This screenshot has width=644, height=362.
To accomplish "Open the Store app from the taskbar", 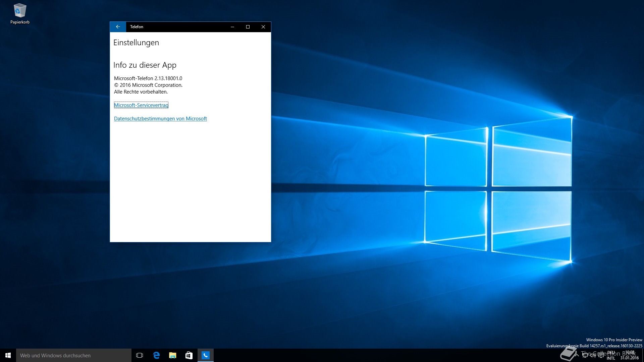I will (189, 355).
